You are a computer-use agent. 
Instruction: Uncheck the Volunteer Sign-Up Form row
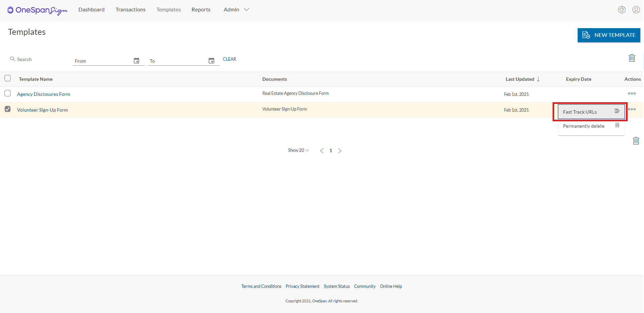pyautogui.click(x=8, y=109)
